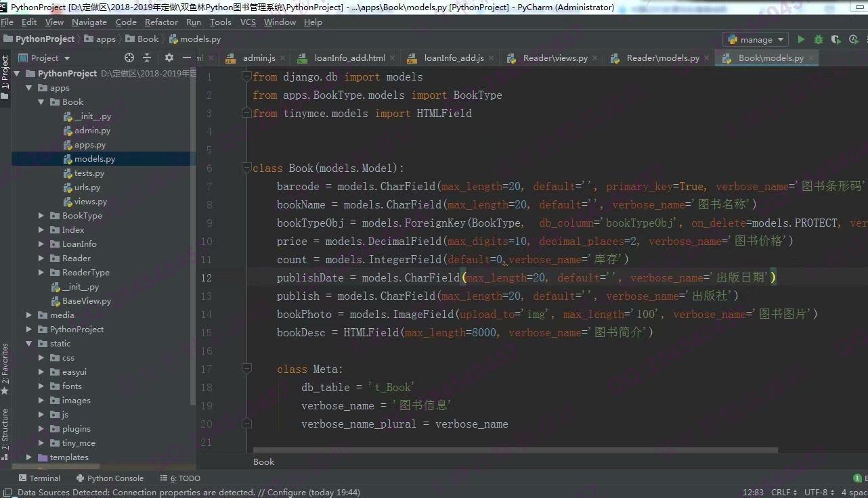Fold the class Book code block
Screen dimensions: 868x498
click(247, 168)
